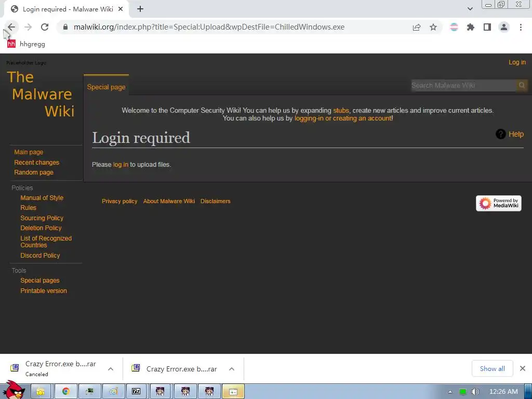The image size is (532, 399).
Task: Show hidden tray icons arrow
Action: 450,392
